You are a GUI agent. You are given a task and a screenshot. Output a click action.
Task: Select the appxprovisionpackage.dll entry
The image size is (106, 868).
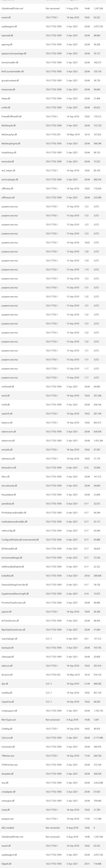point(14,54)
